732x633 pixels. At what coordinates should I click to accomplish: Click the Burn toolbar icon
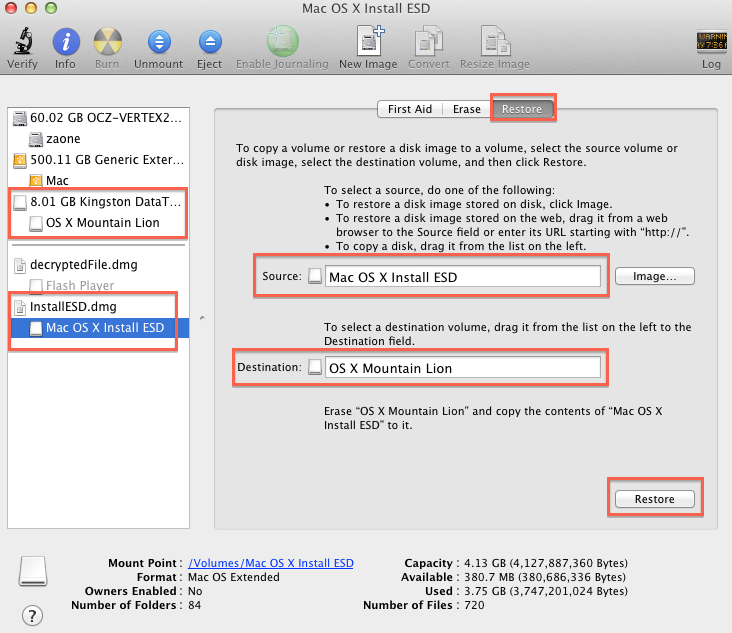[107, 42]
